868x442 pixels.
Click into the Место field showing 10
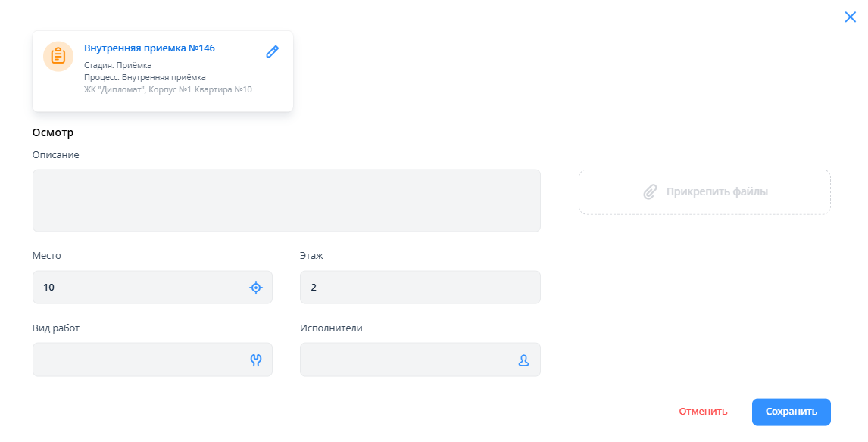click(140, 288)
